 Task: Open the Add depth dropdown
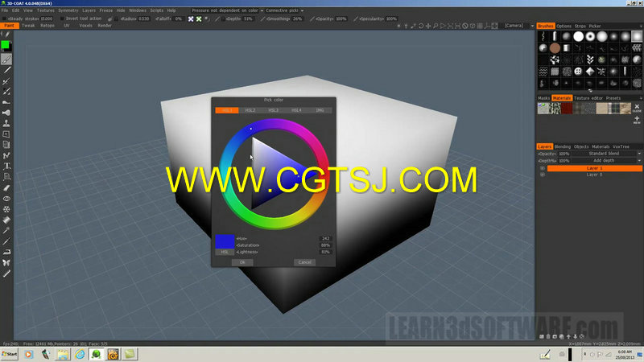coord(606,160)
